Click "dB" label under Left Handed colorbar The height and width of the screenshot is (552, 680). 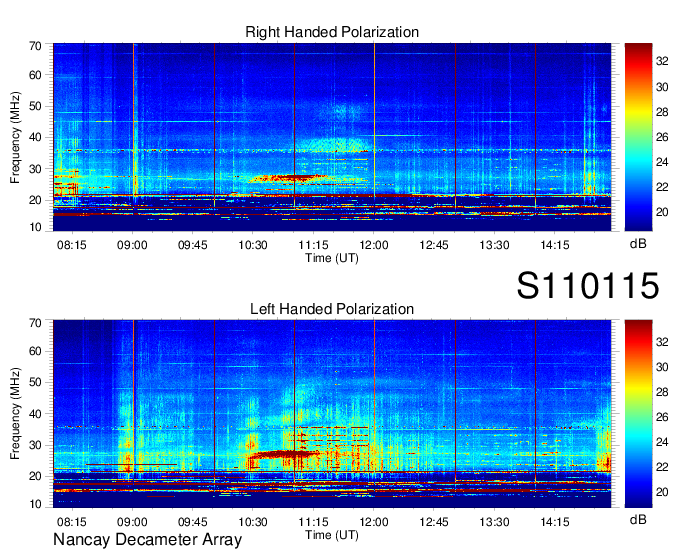coord(638,519)
